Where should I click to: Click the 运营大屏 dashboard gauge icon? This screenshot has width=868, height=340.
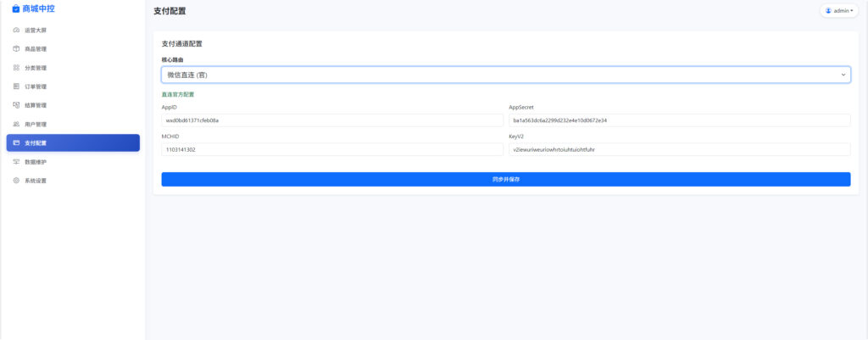pos(16,31)
